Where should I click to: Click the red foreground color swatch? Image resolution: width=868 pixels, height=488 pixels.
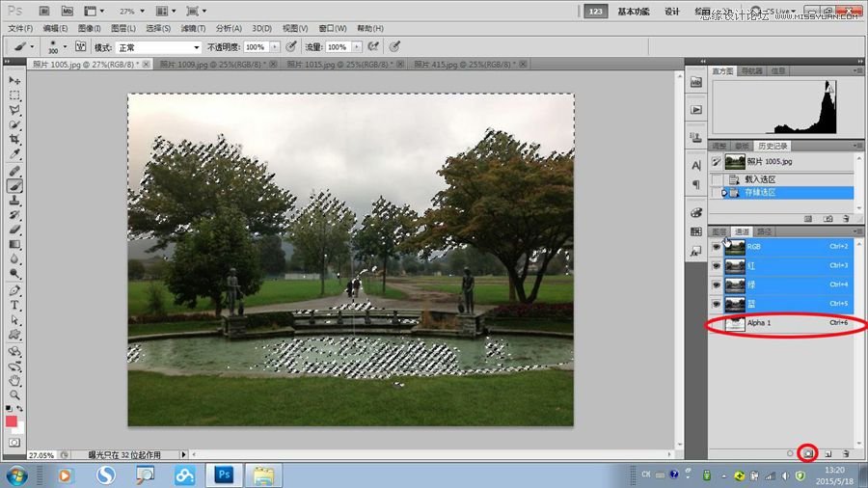coord(13,421)
